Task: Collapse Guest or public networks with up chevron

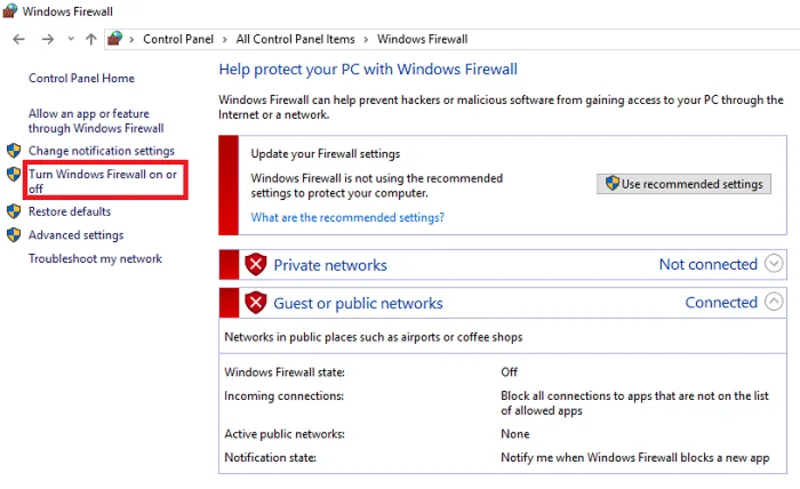Action: point(773,302)
